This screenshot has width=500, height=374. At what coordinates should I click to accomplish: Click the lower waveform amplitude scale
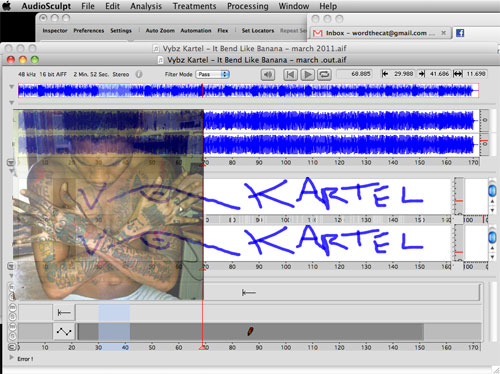click(x=484, y=144)
